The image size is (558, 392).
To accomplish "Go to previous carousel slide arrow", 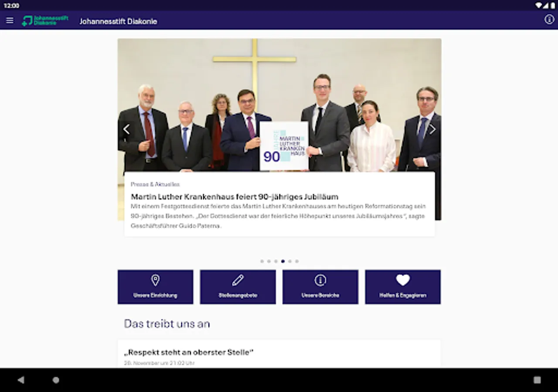I will point(126,129).
